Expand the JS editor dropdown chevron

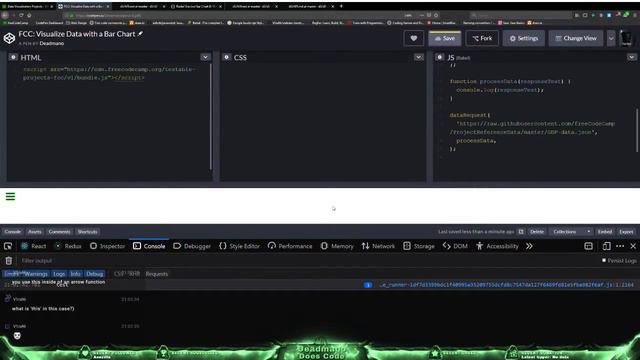[631, 57]
